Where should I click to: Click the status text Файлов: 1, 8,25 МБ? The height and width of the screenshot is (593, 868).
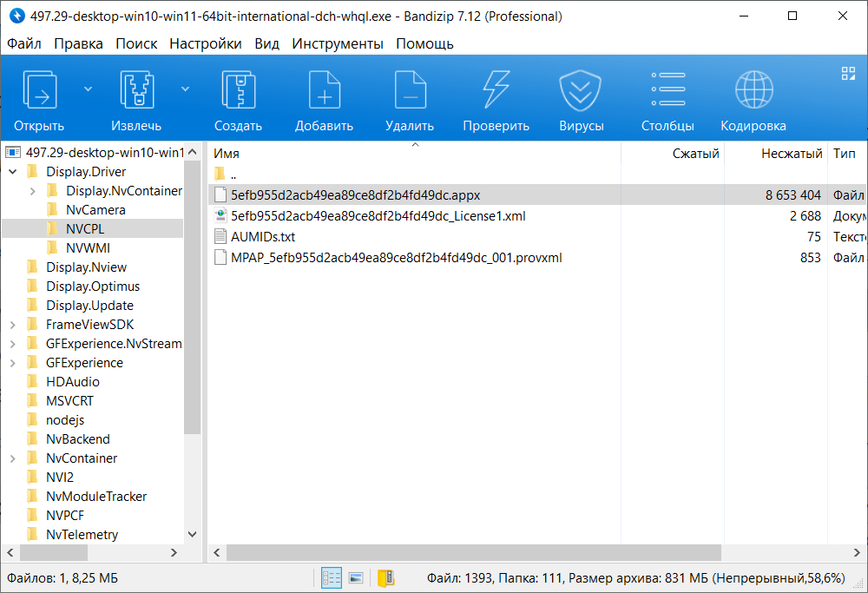pos(62,578)
